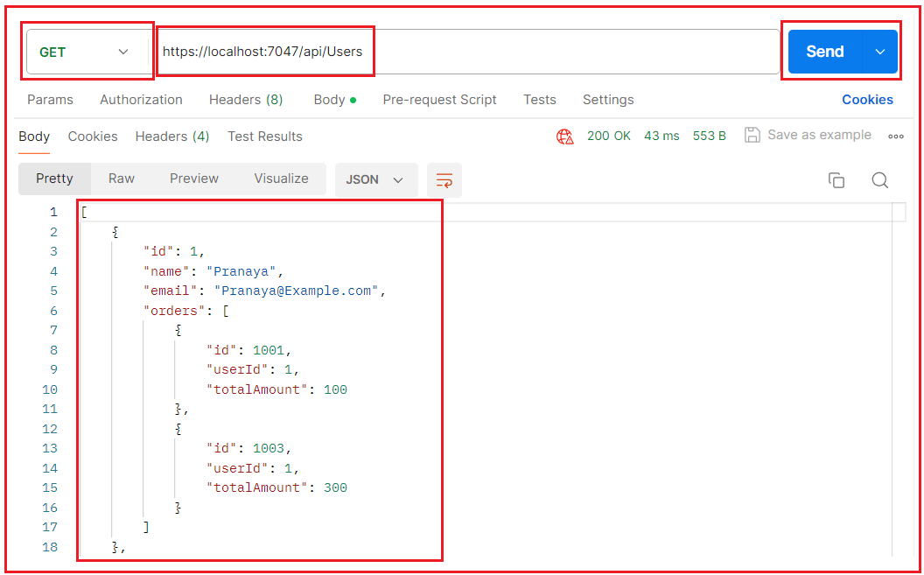Click the save icon beside Save as example
Image resolution: width=924 pixels, height=575 pixels.
point(752,135)
